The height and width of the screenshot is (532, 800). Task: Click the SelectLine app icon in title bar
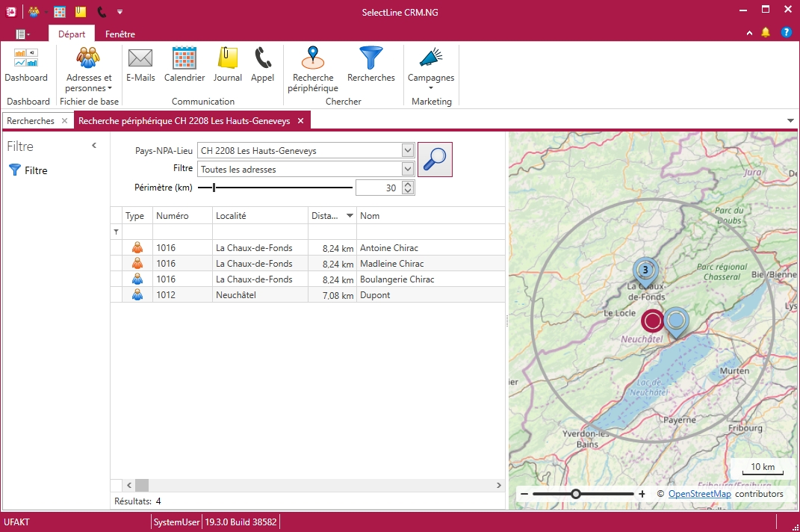(x=10, y=11)
